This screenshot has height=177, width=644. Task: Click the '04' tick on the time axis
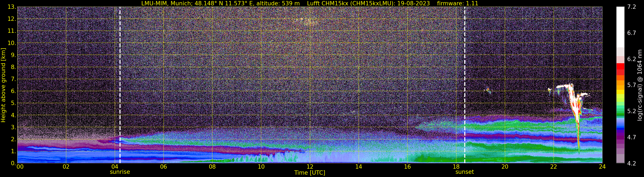click(x=115, y=167)
